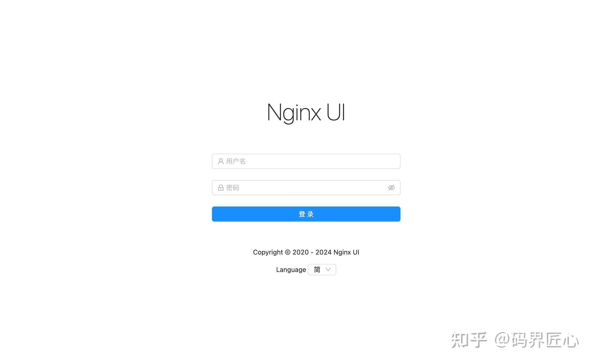Screen dimensions: 594x364
Task: Click the blue 登录 login button
Action: 306,214
